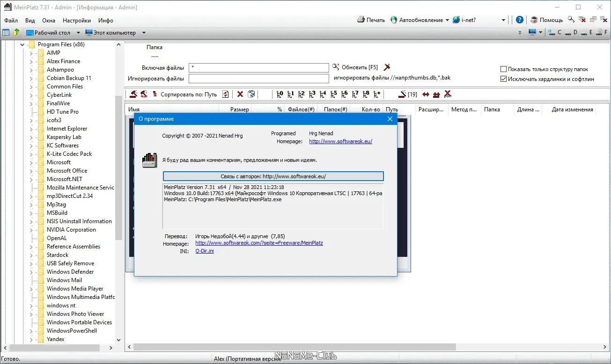Viewport: 611px width, 364px height.
Task: Click the toolbar overflow double-chevron
Action: pyautogui.click(x=520, y=33)
